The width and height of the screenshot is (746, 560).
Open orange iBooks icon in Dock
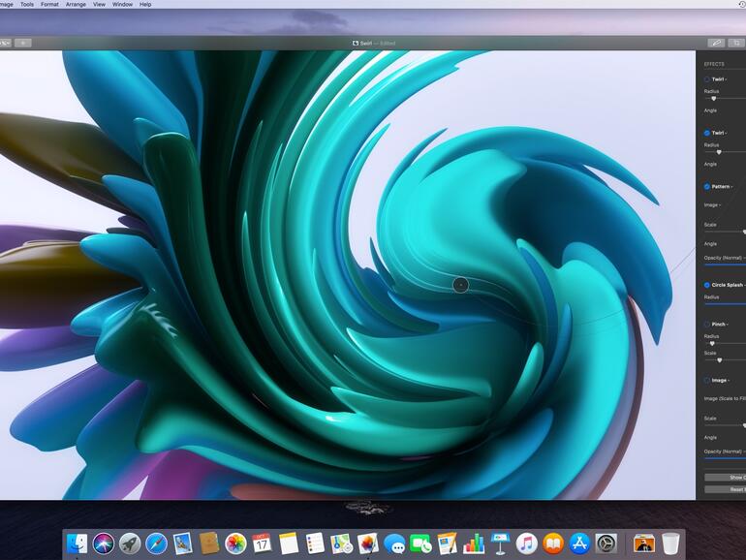tap(553, 544)
